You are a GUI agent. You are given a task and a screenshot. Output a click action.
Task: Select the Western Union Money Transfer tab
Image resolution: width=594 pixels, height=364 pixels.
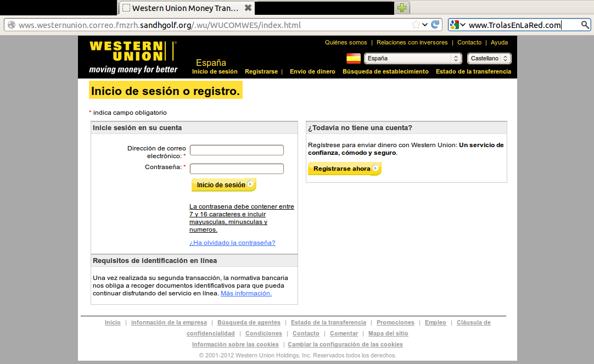tap(186, 8)
